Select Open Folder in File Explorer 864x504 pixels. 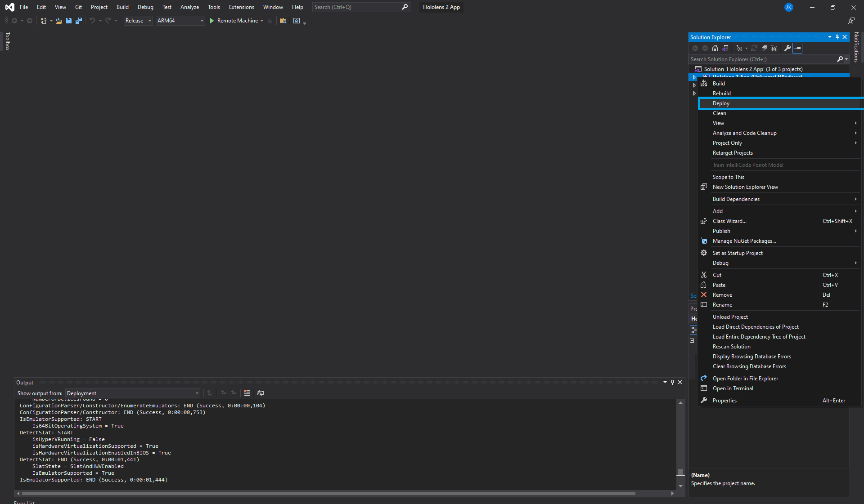tap(779, 379)
